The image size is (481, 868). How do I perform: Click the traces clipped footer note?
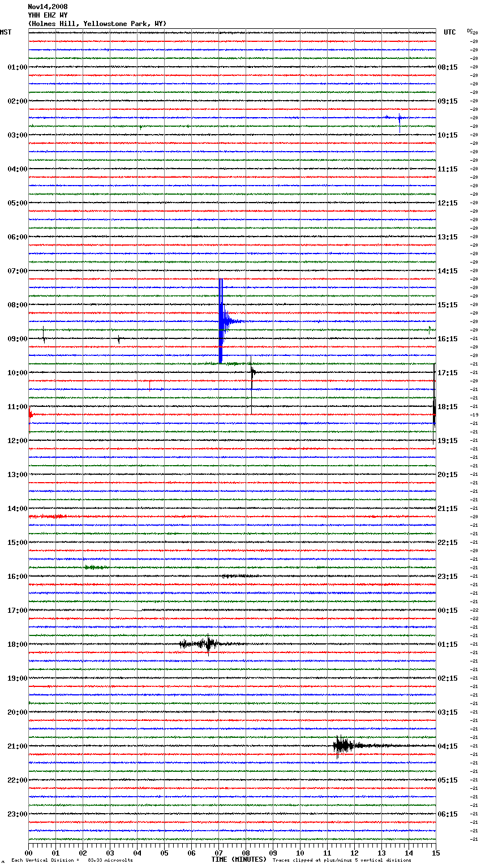click(342, 860)
